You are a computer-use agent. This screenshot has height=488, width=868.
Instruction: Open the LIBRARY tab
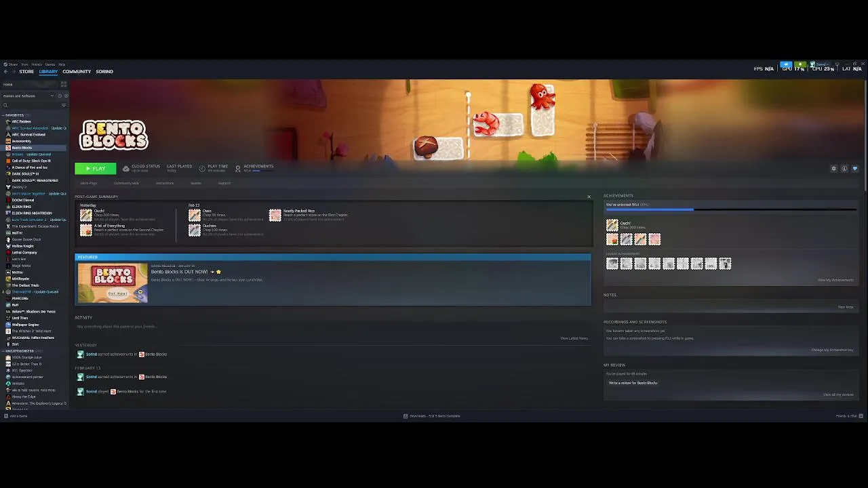point(48,71)
